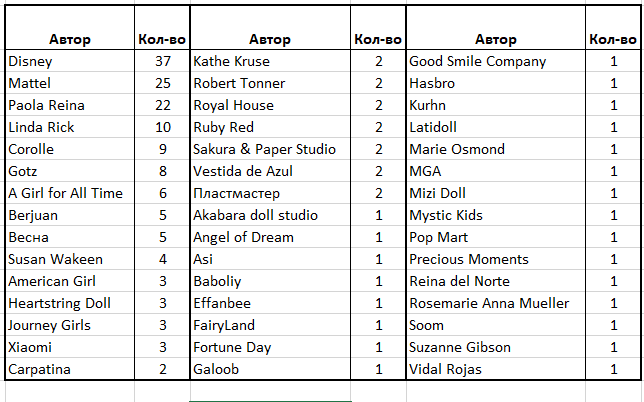Select the Galoob cell

(x=270, y=369)
